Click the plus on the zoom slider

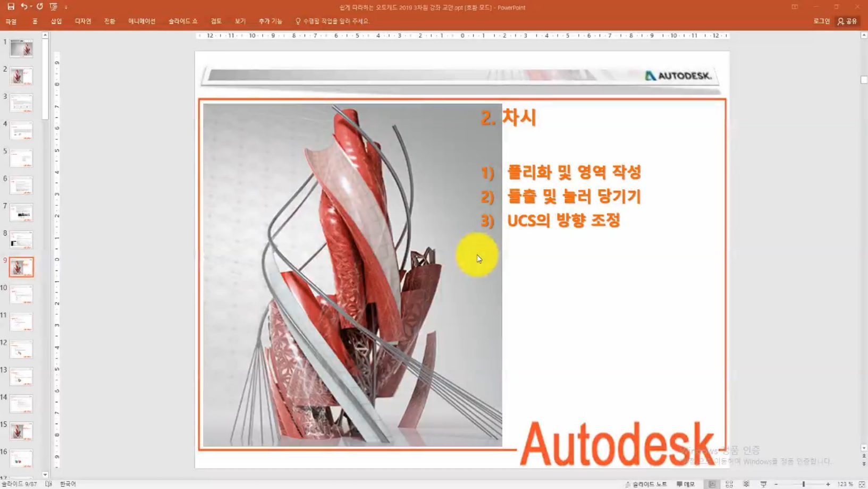829,484
